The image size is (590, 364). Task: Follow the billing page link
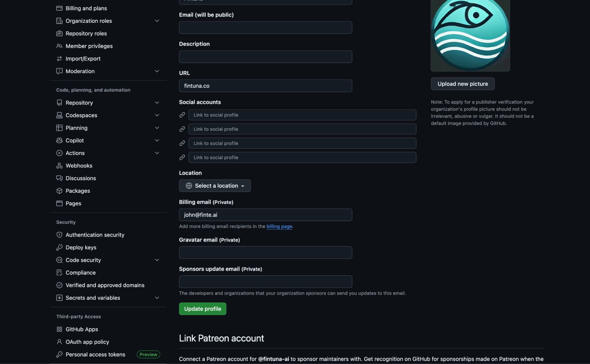tap(279, 226)
